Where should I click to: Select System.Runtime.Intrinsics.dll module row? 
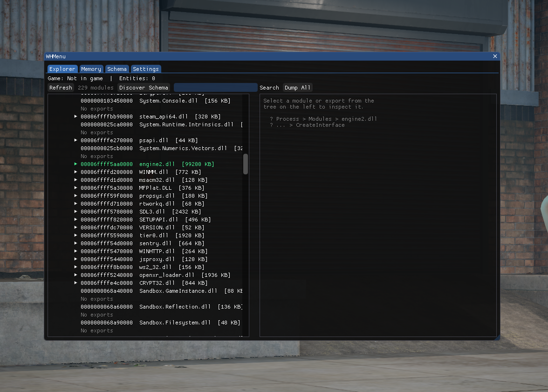161,124
